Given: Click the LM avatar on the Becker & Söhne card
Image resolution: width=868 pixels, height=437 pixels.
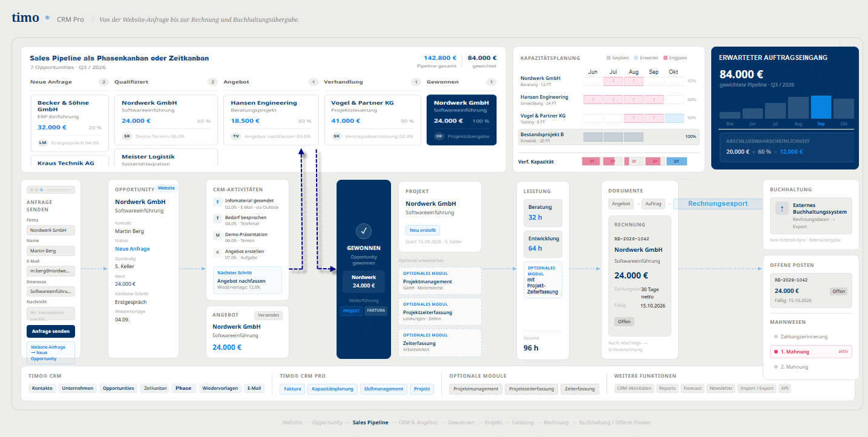Looking at the screenshot, I should pyautogui.click(x=43, y=142).
